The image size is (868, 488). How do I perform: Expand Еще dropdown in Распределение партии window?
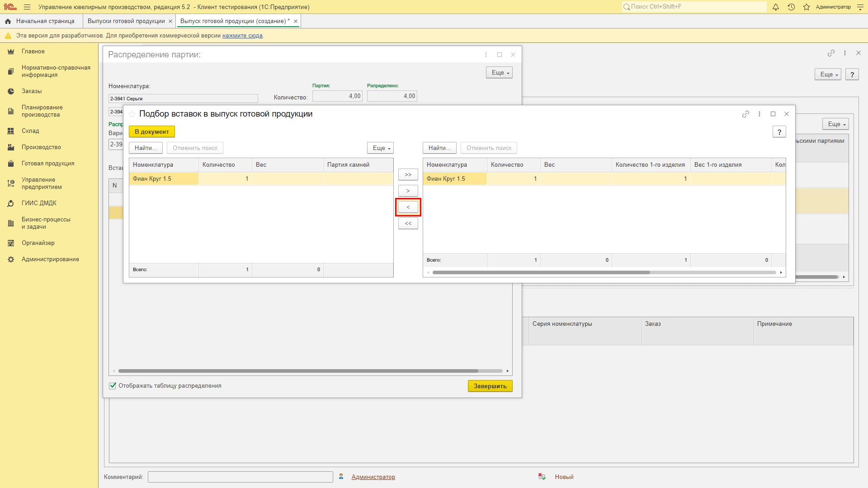click(x=499, y=73)
